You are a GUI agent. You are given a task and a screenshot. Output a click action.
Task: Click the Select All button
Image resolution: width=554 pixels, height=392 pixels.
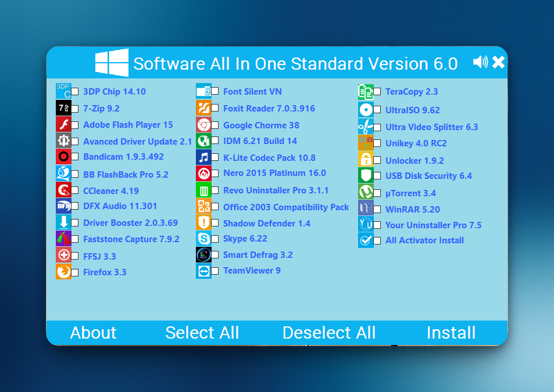[x=202, y=332]
